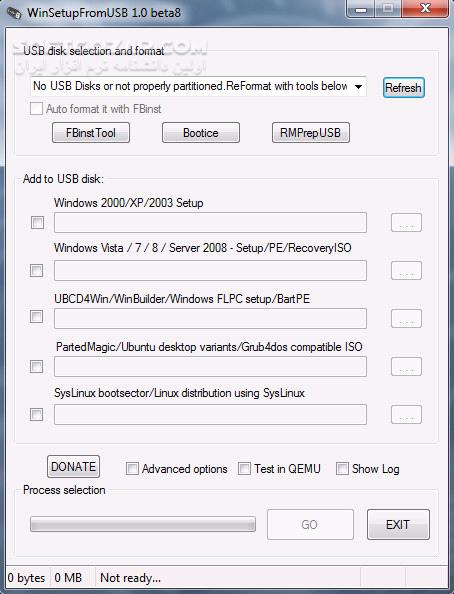Browse for SysLinux source folder

click(406, 414)
